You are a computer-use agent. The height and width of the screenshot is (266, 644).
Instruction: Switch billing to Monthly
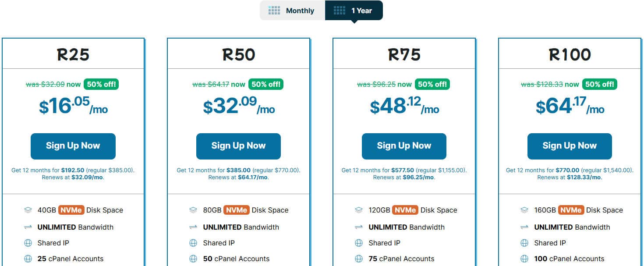tap(292, 11)
